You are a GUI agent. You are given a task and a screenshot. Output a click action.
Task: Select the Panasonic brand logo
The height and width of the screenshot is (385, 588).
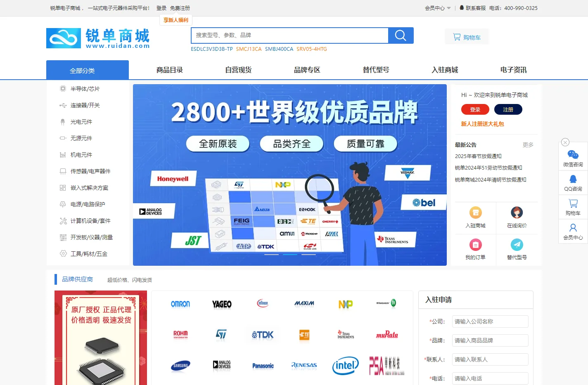[263, 366]
